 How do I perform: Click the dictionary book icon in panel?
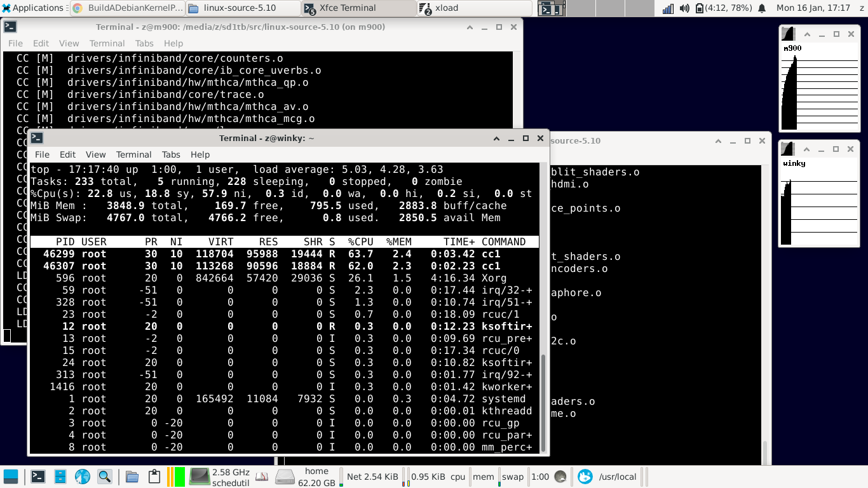pos(261,477)
